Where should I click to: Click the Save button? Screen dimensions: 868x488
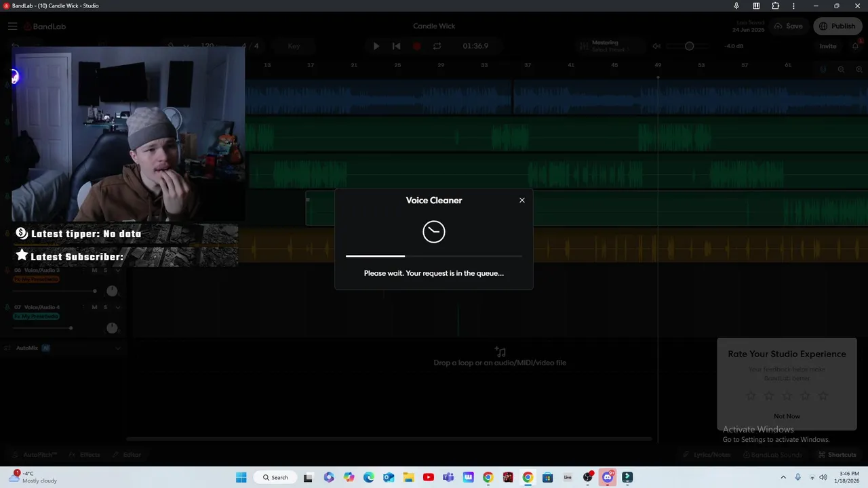[788, 26]
